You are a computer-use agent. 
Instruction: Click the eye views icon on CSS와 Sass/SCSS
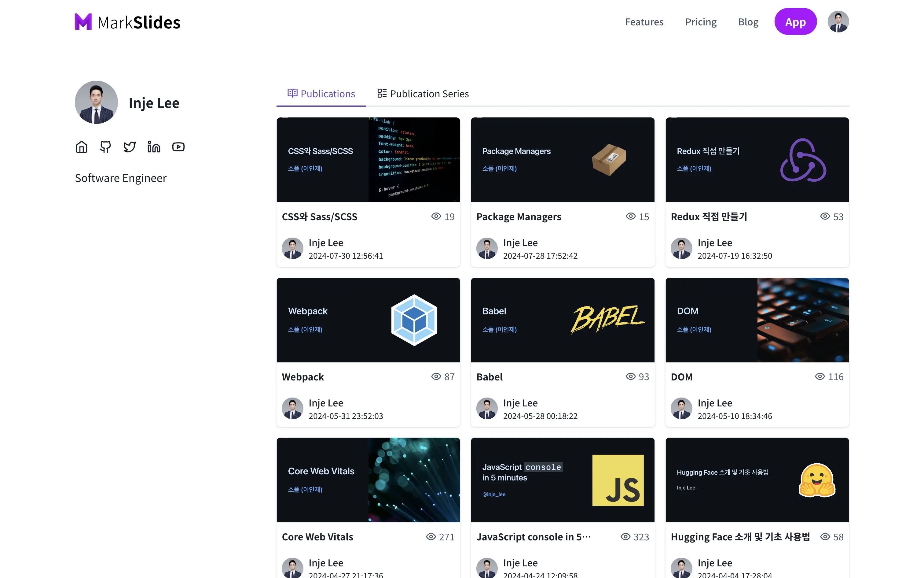436,217
